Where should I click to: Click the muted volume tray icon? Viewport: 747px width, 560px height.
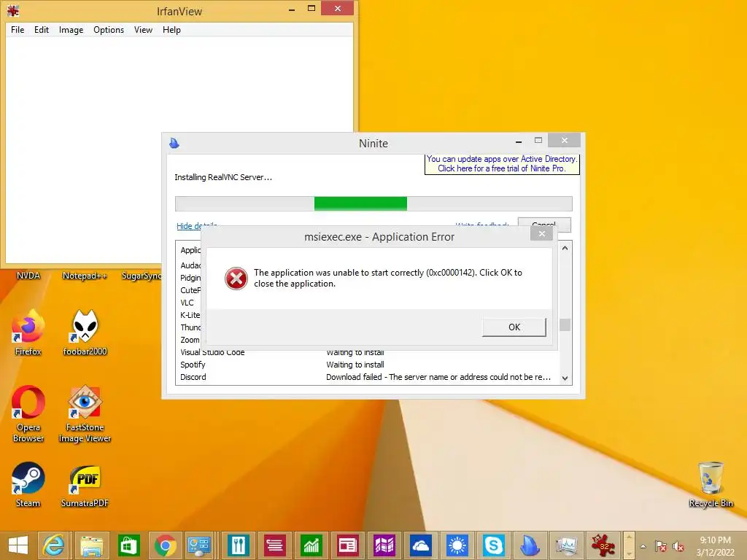point(678,546)
